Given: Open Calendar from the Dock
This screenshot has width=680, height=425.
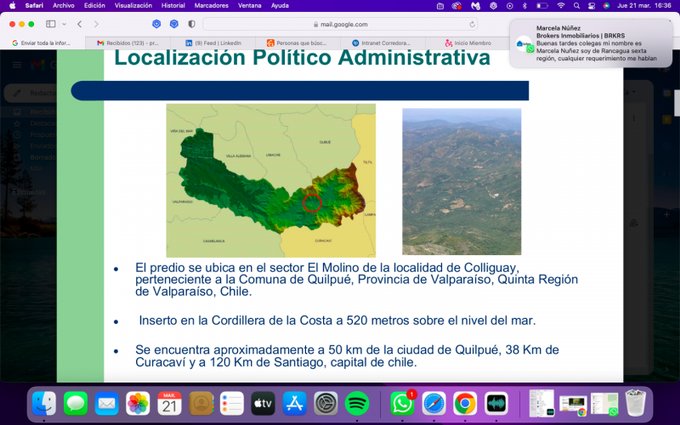Looking at the screenshot, I should [169, 403].
